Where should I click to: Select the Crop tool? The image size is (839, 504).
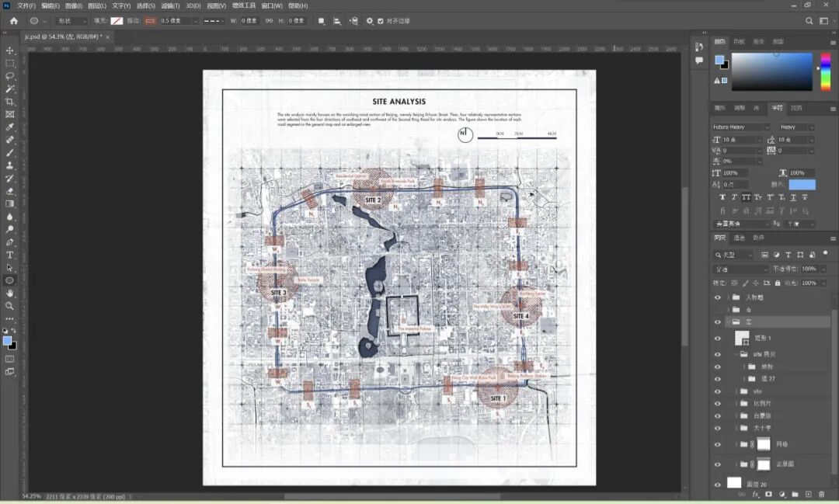[9, 102]
